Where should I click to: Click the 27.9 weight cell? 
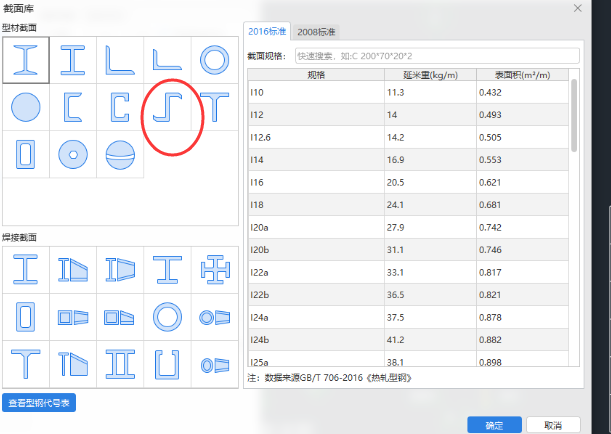click(430, 227)
